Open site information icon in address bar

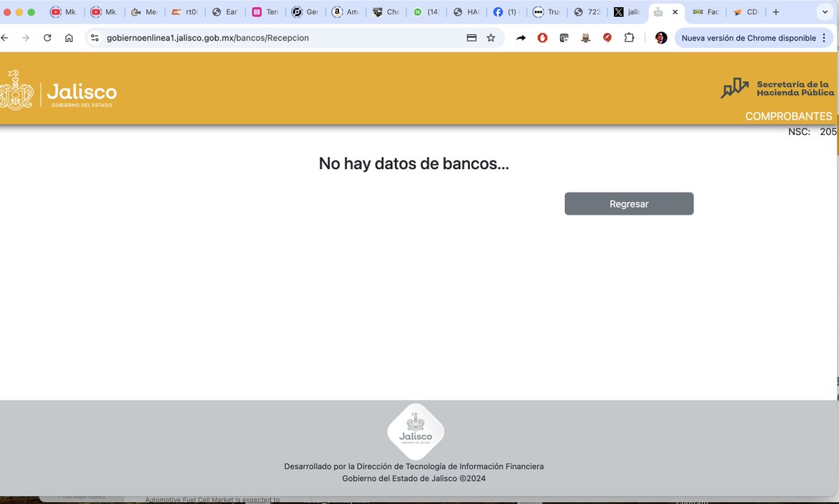tap(95, 38)
